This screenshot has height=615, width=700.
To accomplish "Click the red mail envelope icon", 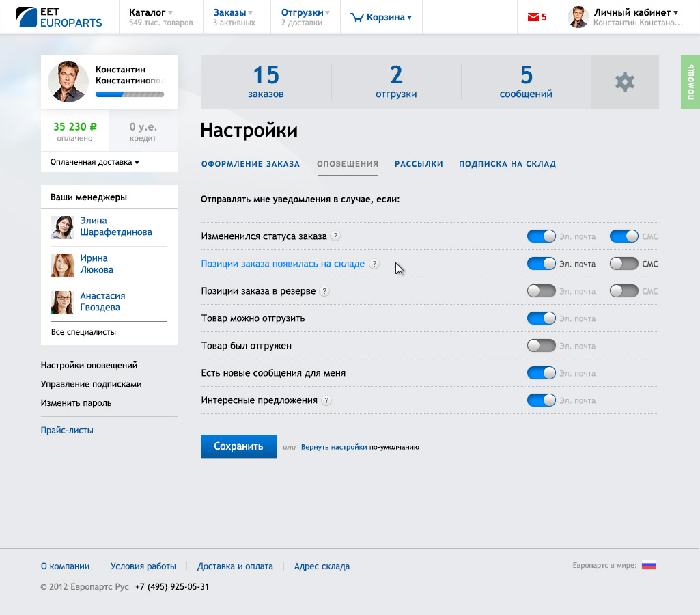I will pos(533,18).
